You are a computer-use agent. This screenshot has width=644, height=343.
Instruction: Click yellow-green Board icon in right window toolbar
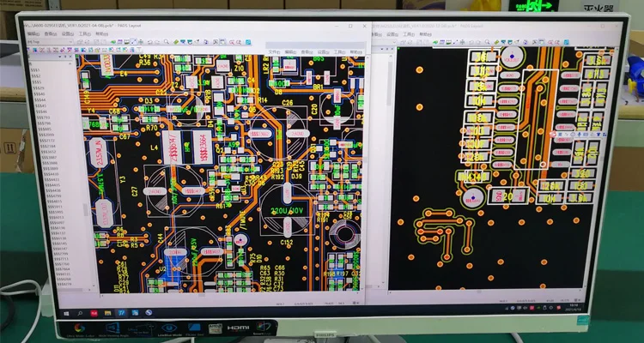tap(496, 43)
